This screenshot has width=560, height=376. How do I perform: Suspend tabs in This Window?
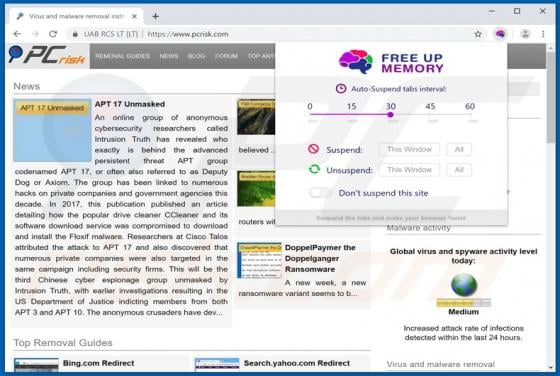click(409, 149)
